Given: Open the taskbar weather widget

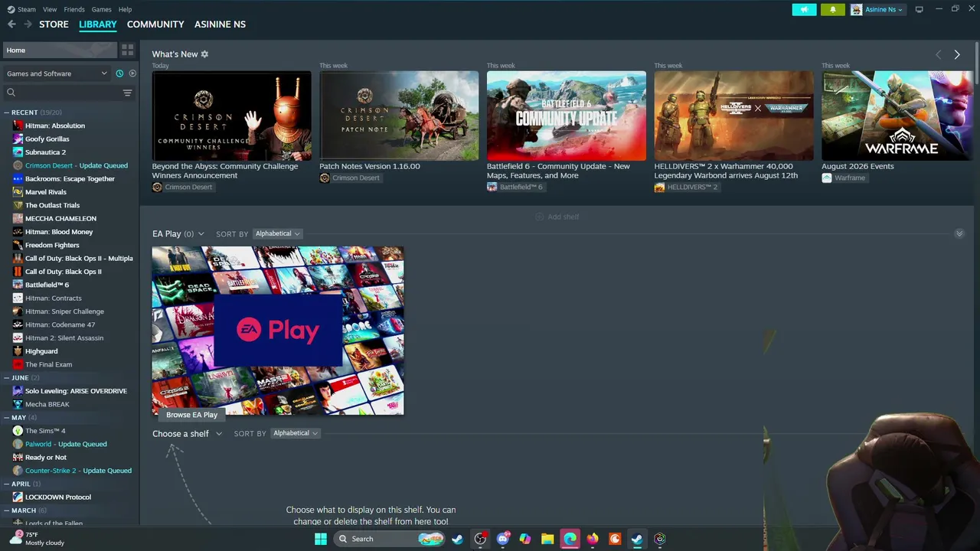Looking at the screenshot, I should 37,539.
